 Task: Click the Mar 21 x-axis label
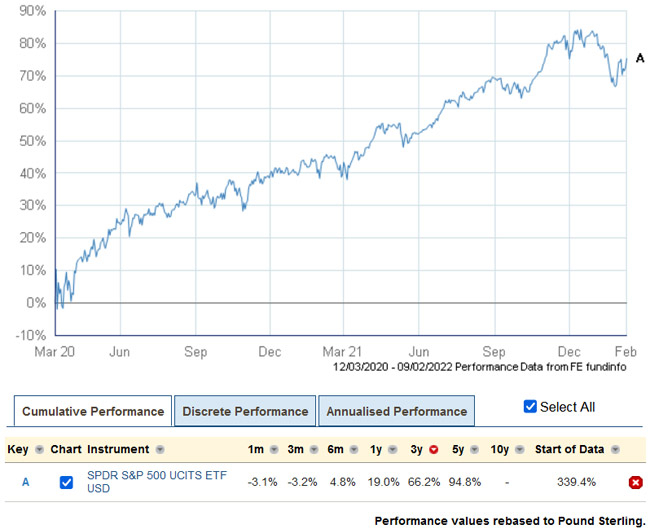(342, 352)
